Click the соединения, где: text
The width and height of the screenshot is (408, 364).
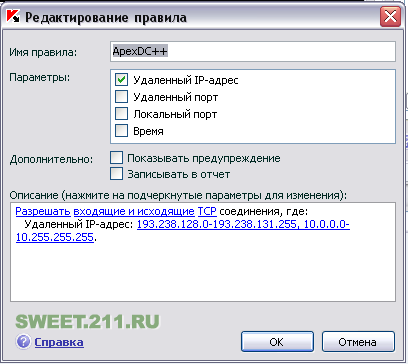point(264,212)
